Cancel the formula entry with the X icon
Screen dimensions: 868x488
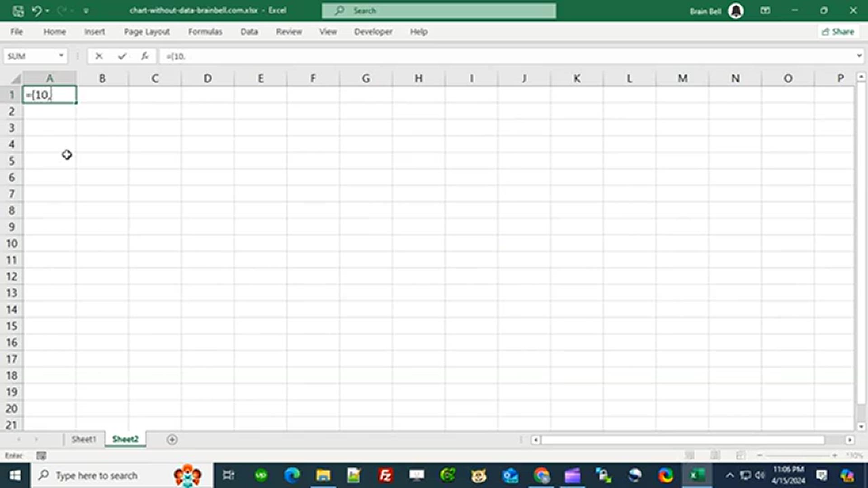[99, 56]
